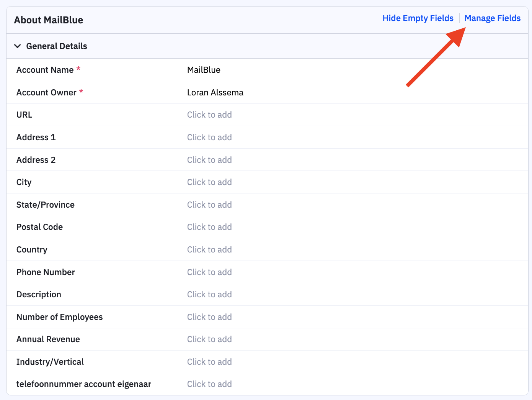Select the Number of Employees label
The image size is (532, 400).
(59, 317)
